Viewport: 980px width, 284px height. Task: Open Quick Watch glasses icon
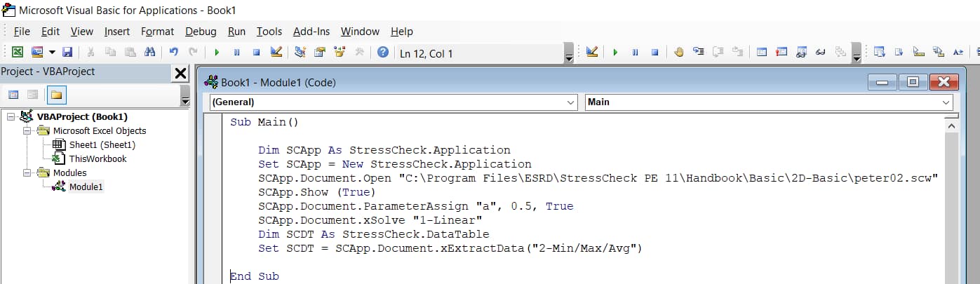click(819, 52)
